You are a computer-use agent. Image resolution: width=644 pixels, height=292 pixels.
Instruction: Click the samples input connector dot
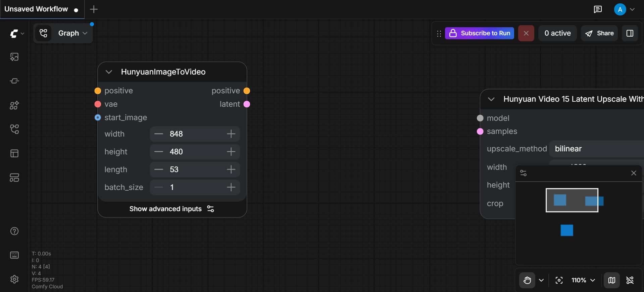click(480, 131)
